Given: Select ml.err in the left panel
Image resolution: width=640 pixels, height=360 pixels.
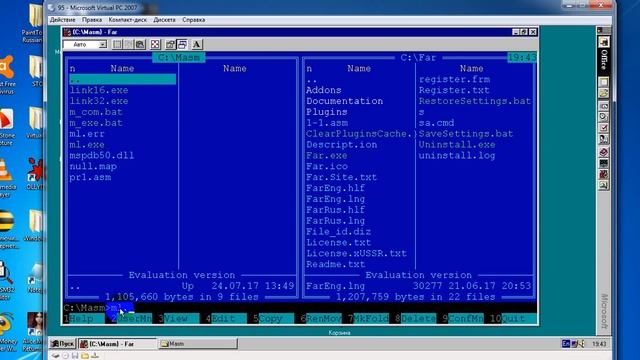Looking at the screenshot, I should pos(87,134).
